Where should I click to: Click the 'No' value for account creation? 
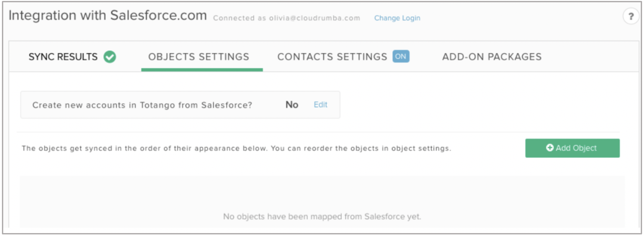[292, 104]
